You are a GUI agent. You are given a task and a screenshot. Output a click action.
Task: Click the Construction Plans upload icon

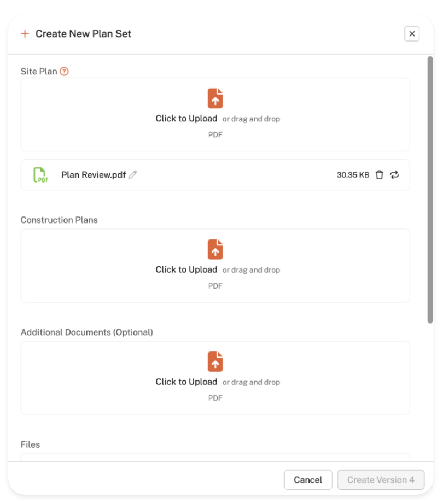215,250
